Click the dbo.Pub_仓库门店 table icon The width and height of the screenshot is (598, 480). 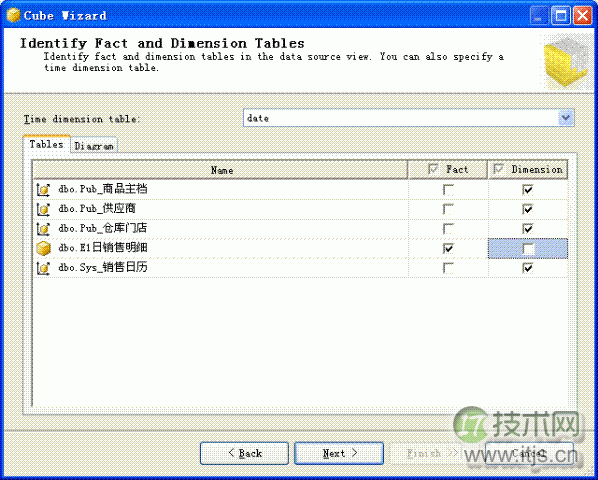pyautogui.click(x=43, y=229)
